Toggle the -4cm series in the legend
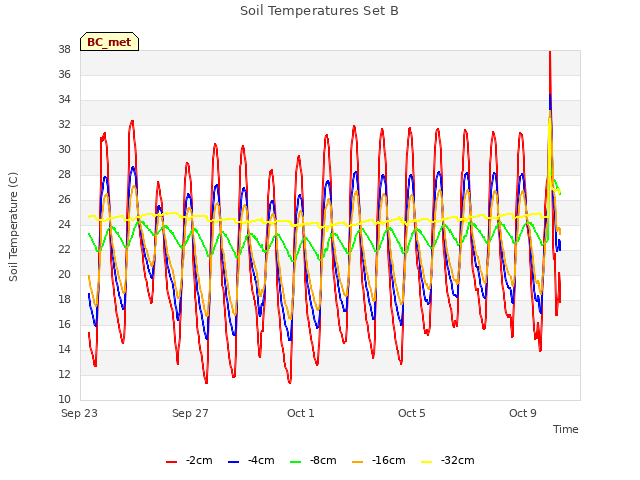640x480 pixels. tap(251, 460)
